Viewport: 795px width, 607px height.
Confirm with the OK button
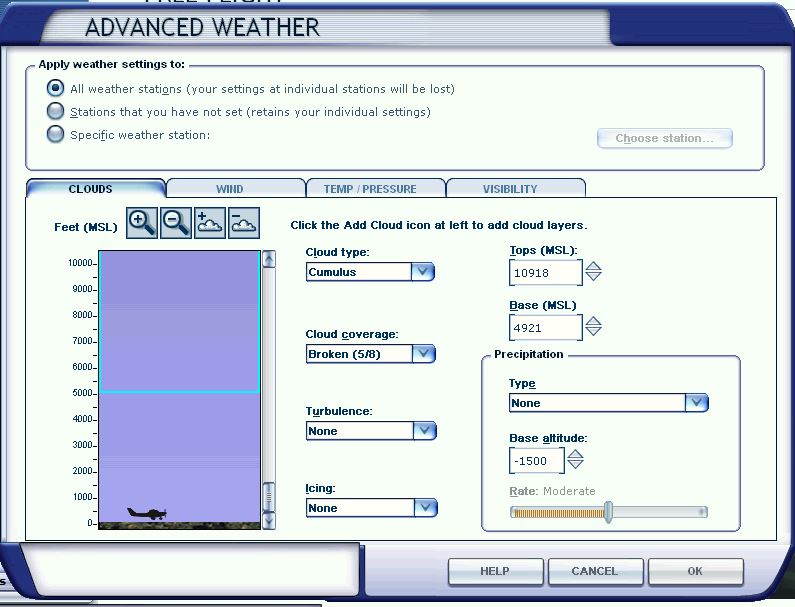[695, 572]
